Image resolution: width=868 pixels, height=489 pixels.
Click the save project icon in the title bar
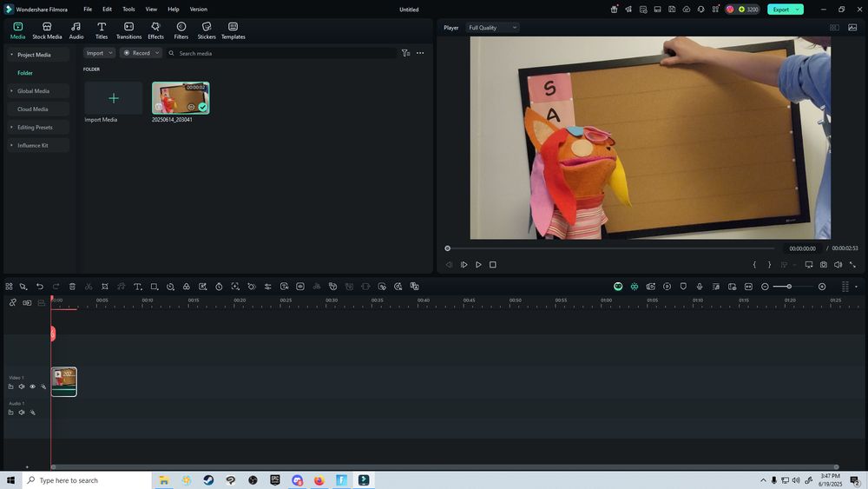click(x=672, y=10)
